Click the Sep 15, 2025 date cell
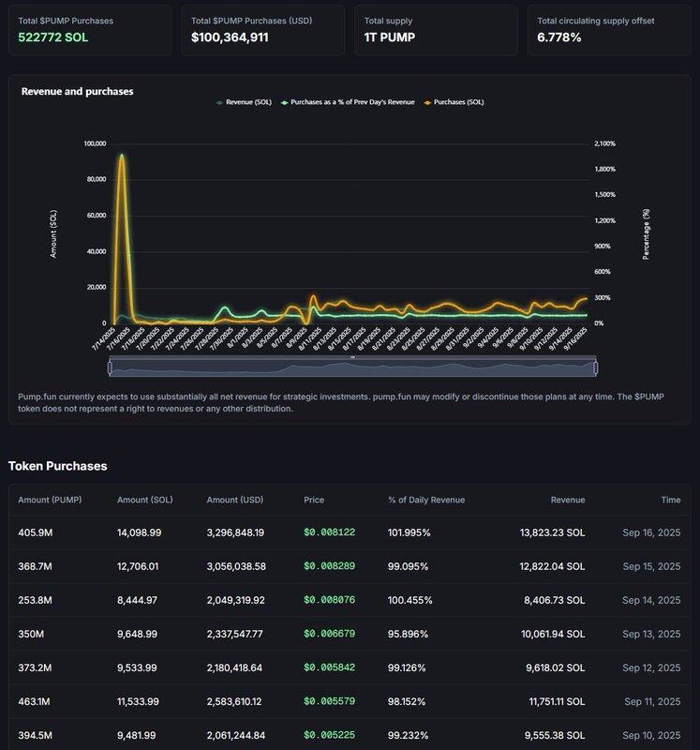 tap(651, 566)
